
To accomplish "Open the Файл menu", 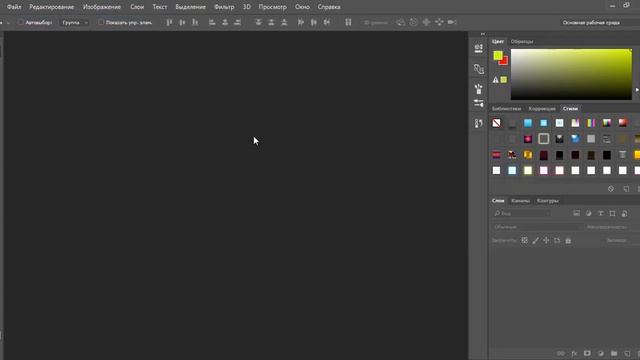I will coord(14,7).
